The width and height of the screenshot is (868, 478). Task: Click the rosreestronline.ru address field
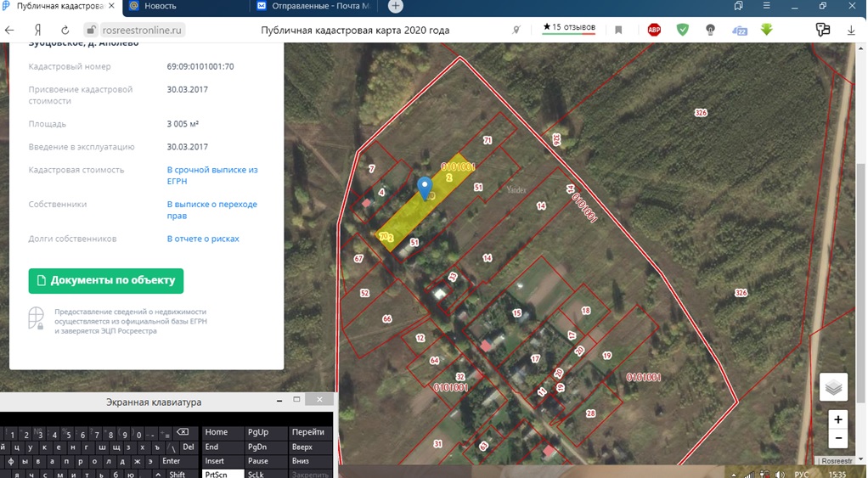click(x=142, y=31)
